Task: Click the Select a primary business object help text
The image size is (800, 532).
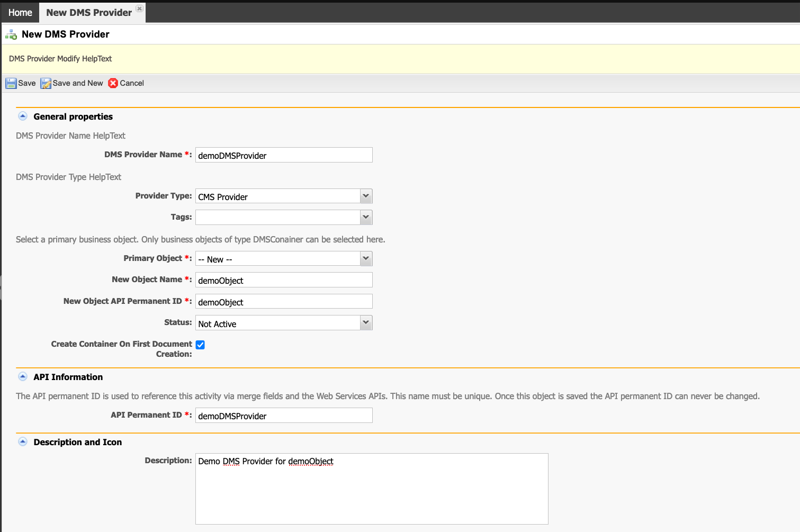Action: 200,239
